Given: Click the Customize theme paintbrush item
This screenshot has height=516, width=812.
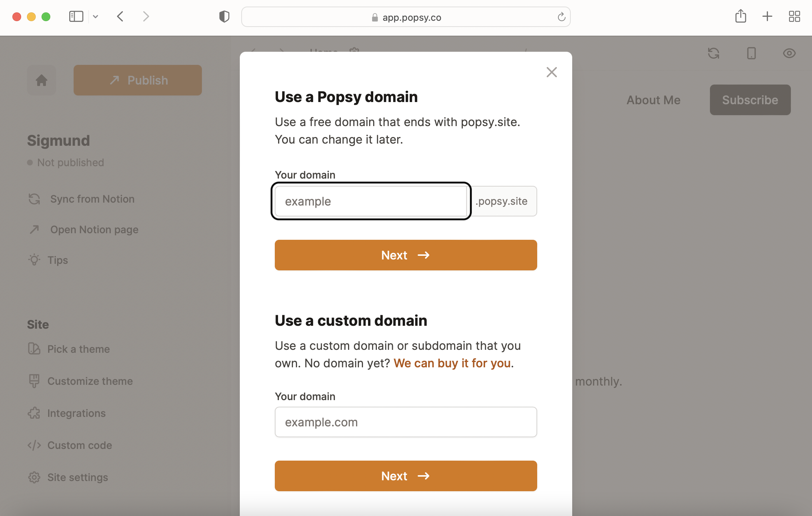Looking at the screenshot, I should (90, 381).
